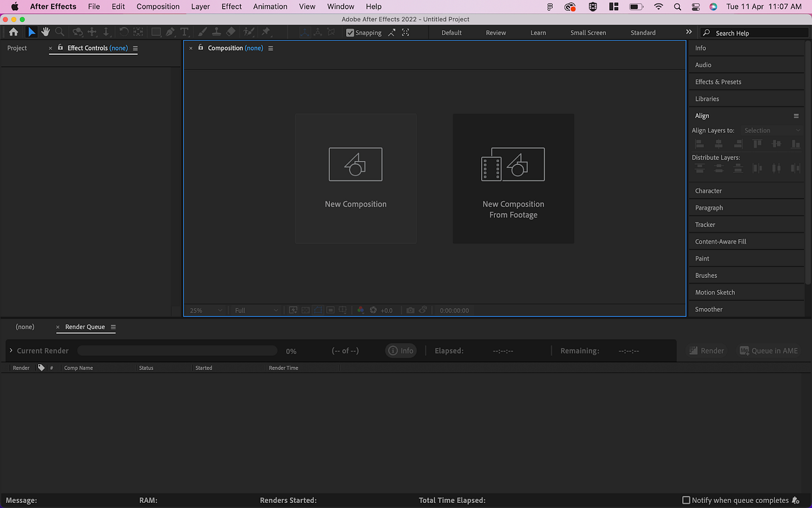
Task: Activate the Pen tool
Action: 170,32
